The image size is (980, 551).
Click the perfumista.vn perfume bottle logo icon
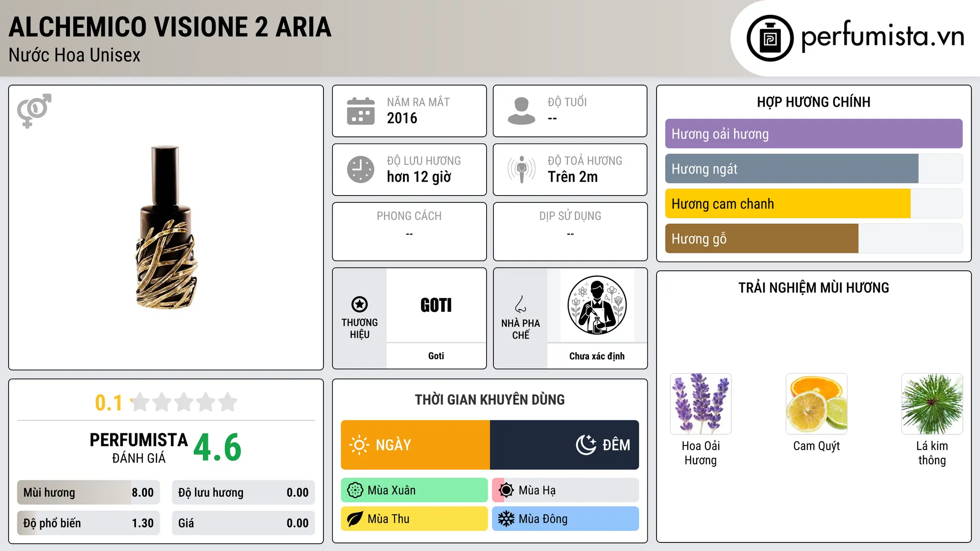click(770, 38)
